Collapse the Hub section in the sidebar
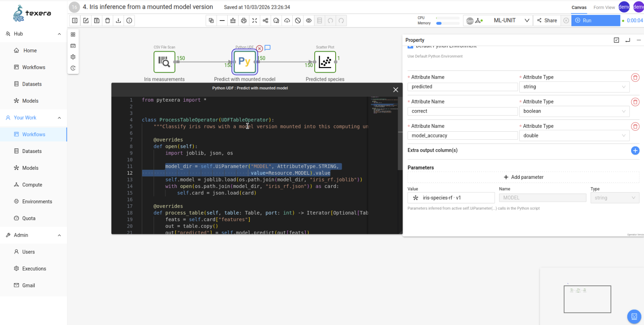This screenshot has height=325, width=644. point(59,34)
